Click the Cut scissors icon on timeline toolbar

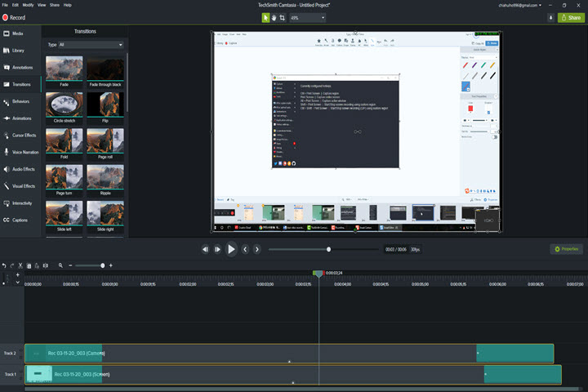coord(20,265)
